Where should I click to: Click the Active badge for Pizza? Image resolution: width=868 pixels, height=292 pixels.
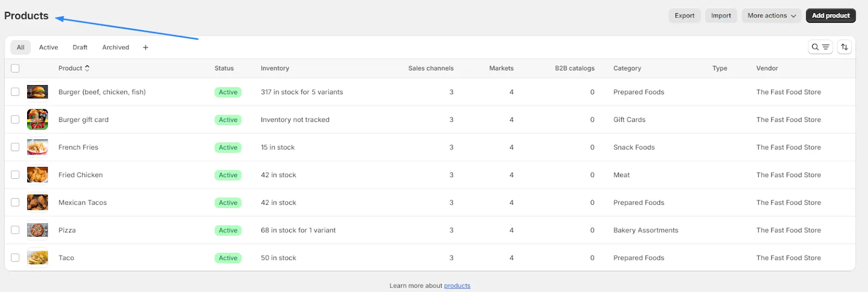coord(228,230)
